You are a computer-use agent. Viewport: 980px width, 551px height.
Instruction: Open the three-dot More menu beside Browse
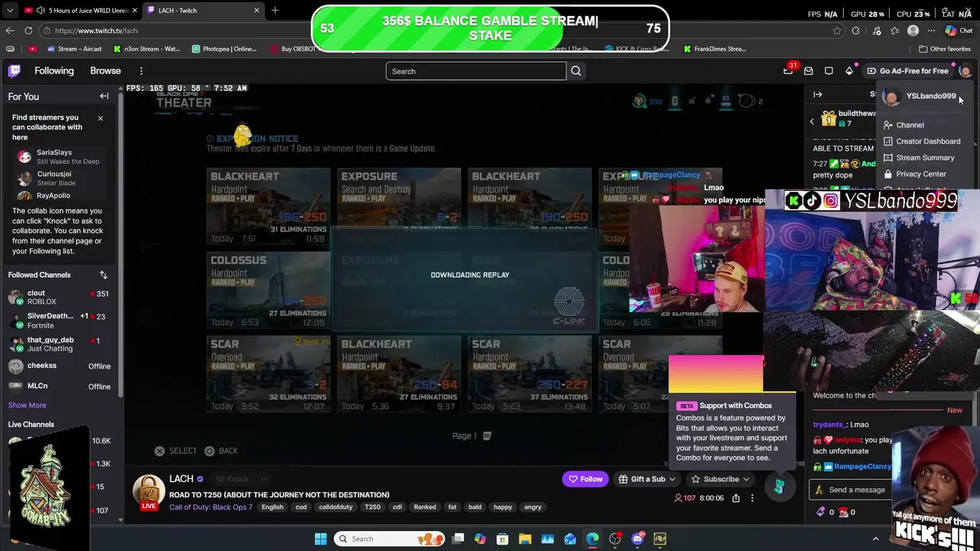(x=141, y=71)
